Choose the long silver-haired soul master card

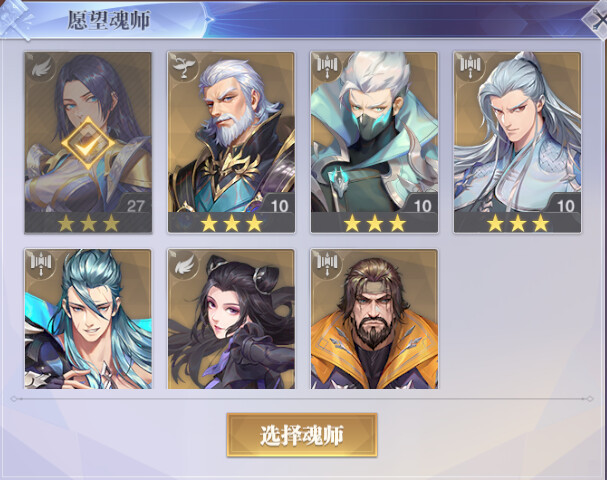click(517, 142)
